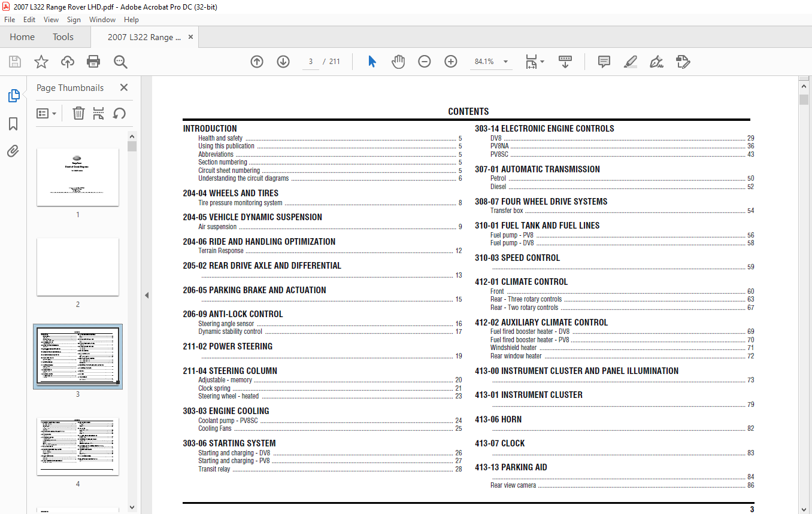
Task: Select page 4 thumbnail
Action: click(x=78, y=446)
